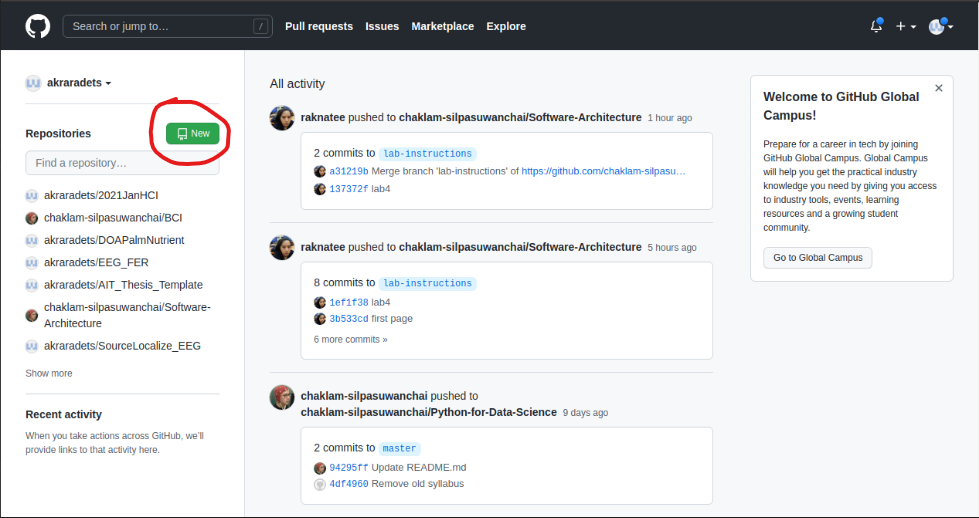
Task: Expand the 6 more commits link
Action: (x=350, y=340)
